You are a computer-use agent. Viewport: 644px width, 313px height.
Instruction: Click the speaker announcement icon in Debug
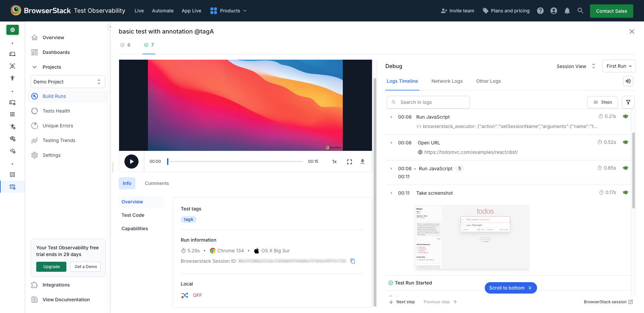point(628,81)
